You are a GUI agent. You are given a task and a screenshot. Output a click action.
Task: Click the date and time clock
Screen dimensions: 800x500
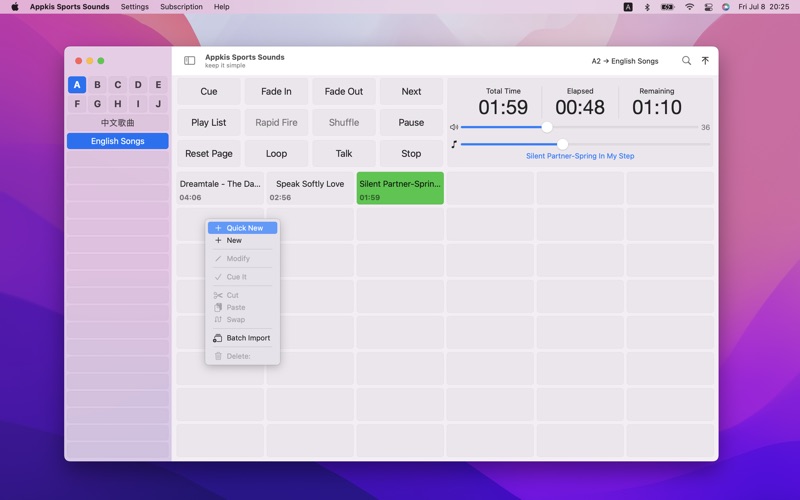tap(764, 7)
